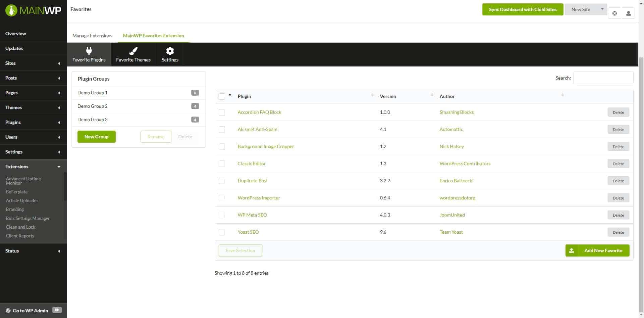Image resolution: width=644 pixels, height=318 pixels.
Task: Open Bulk Settings Manager extension
Action: click(x=28, y=218)
